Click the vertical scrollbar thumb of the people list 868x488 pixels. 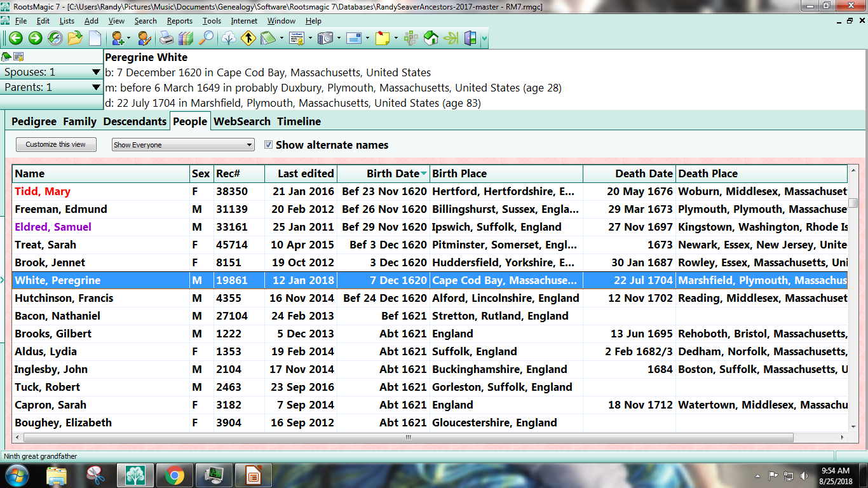tap(853, 203)
